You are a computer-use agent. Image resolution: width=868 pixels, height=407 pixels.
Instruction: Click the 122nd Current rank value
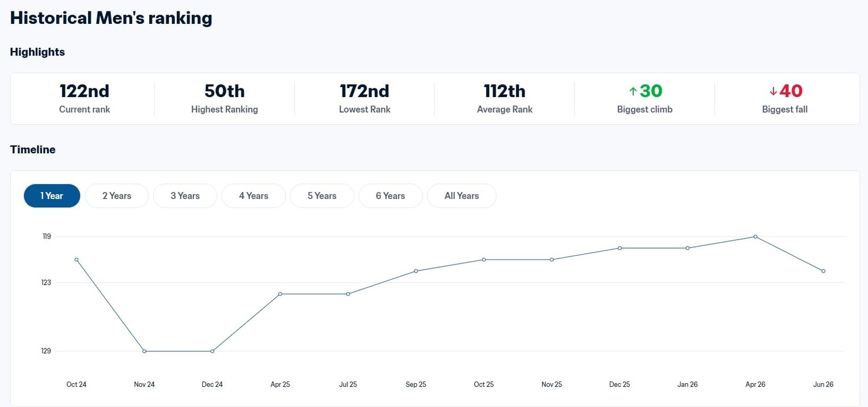point(85,91)
